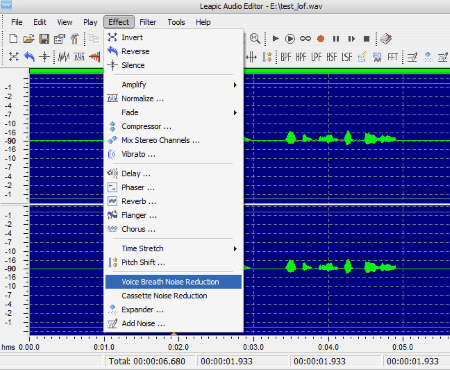Click the zoom magnifier toolbar icon
Image resolution: width=450 pixels, height=370 pixels.
point(255,39)
